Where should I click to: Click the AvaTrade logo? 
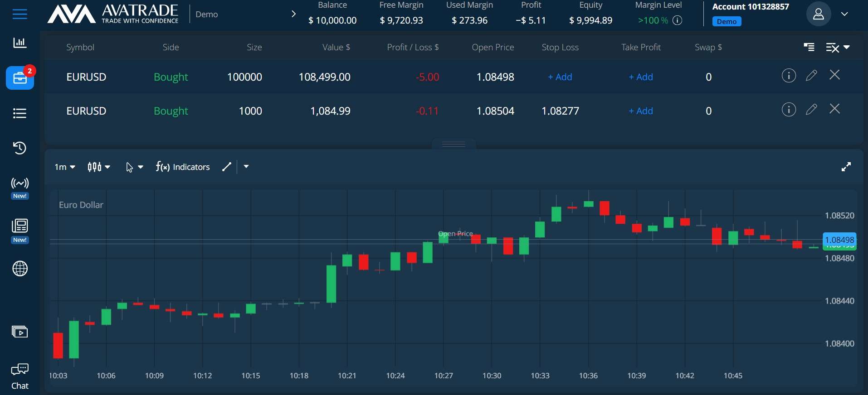click(x=113, y=14)
